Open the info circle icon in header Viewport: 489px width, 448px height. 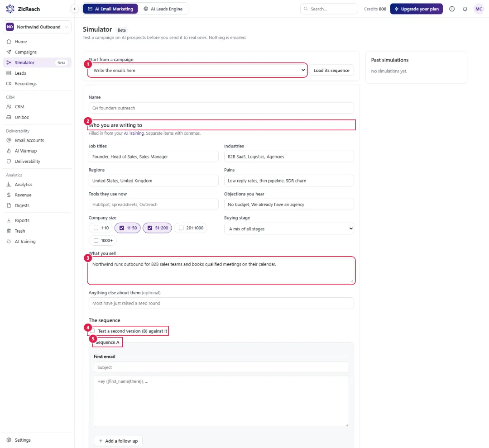pos(452,9)
